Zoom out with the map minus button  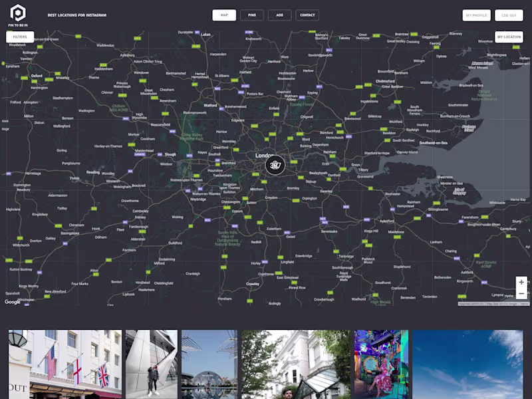coord(521,293)
